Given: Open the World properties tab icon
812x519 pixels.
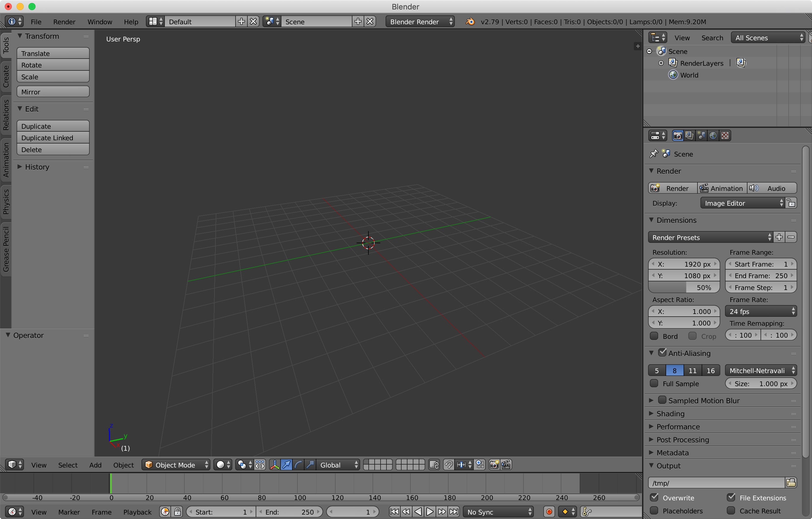Looking at the screenshot, I should (x=713, y=136).
